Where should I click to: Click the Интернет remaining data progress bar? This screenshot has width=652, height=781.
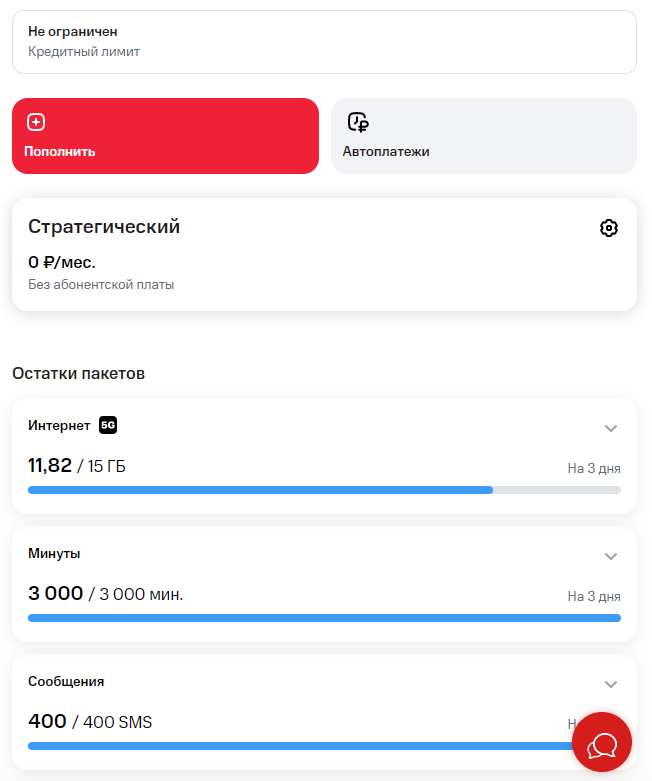point(324,490)
